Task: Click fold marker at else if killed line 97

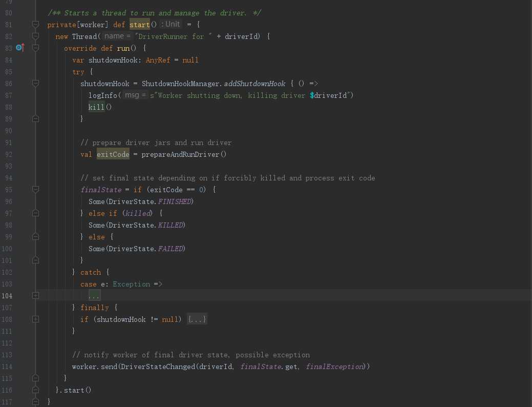Action: pyautogui.click(x=35, y=213)
